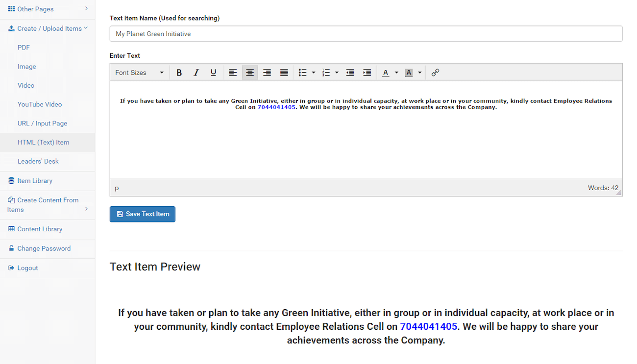This screenshot has width=637, height=364.
Task: Align text to the right
Action: (267, 73)
